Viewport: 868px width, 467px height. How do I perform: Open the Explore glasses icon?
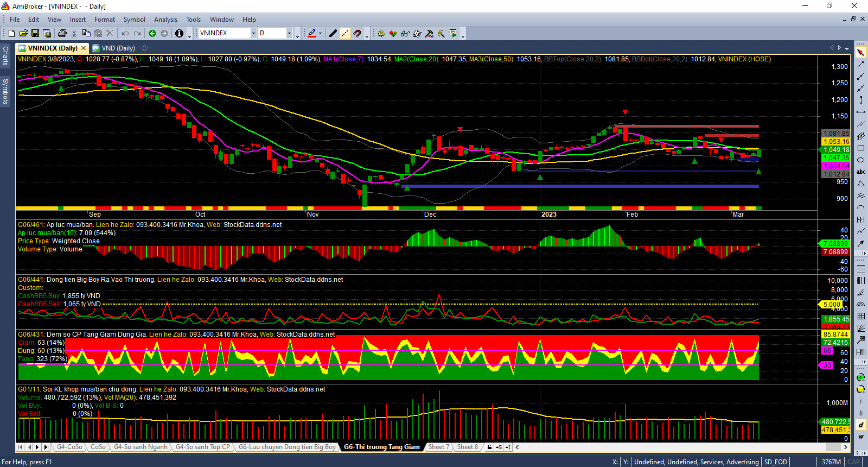tap(405, 33)
